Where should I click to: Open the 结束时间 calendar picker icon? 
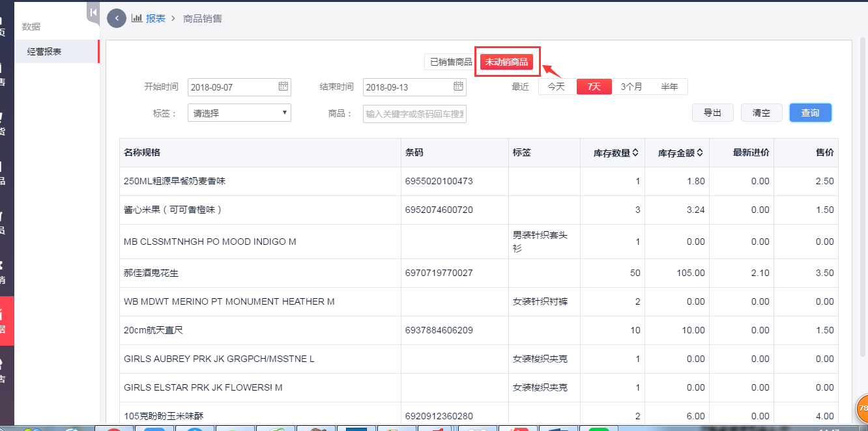tap(458, 87)
